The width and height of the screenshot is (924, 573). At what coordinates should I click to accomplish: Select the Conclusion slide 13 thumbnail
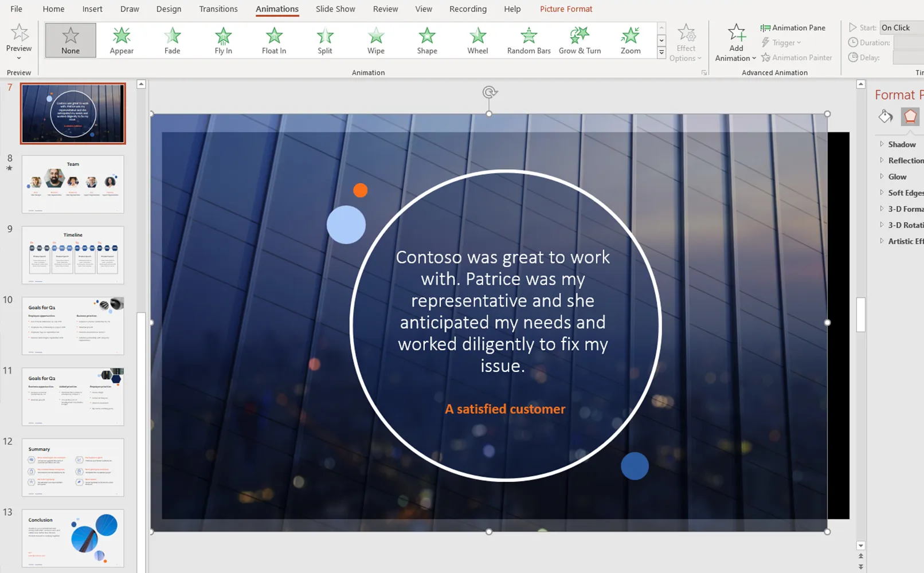tap(73, 538)
